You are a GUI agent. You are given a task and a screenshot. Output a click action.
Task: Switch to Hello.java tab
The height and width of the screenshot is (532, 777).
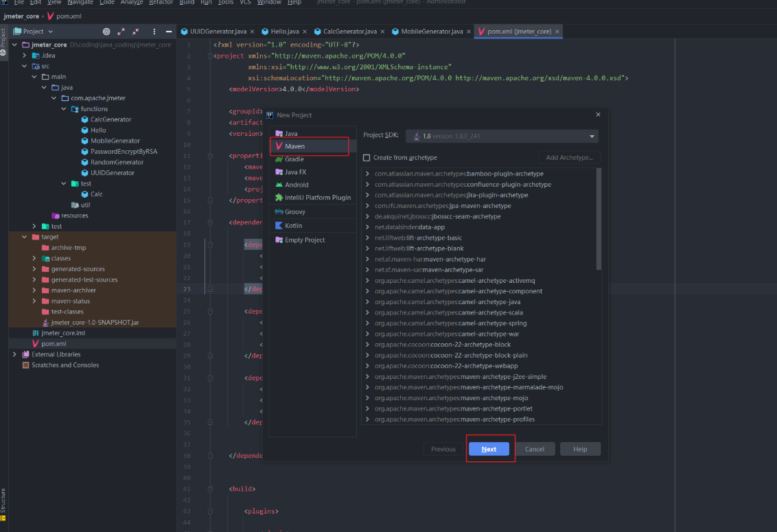coord(284,32)
